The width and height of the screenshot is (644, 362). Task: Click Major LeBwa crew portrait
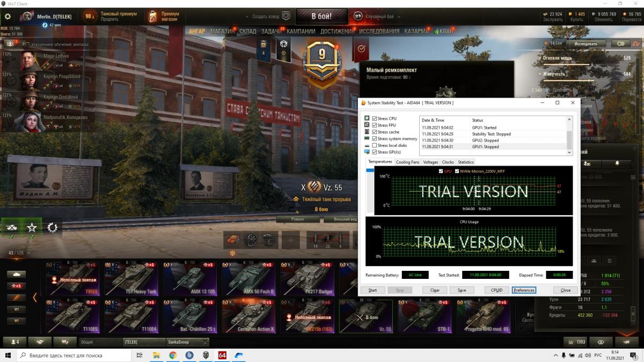click(30, 61)
